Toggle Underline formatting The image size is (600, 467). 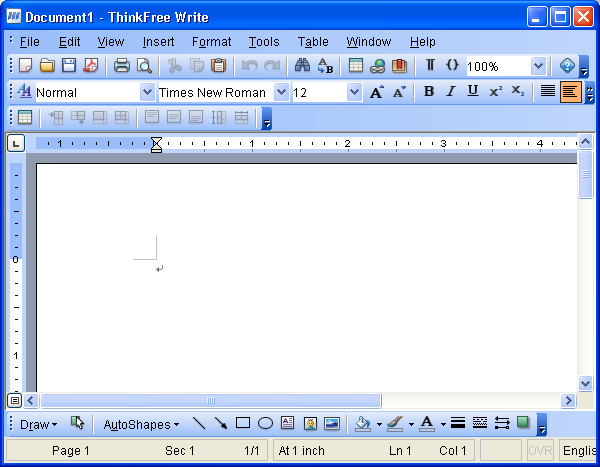pyautogui.click(x=473, y=91)
